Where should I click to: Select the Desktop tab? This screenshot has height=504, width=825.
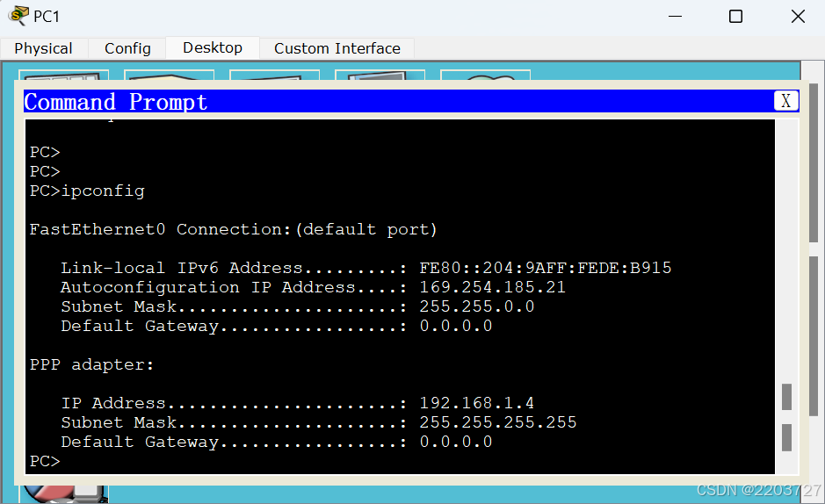213,47
